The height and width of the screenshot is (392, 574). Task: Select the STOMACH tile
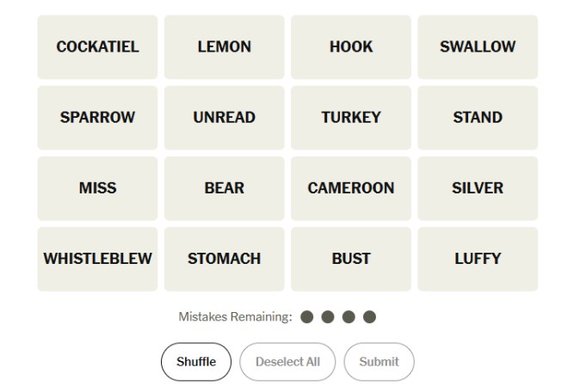click(x=224, y=259)
